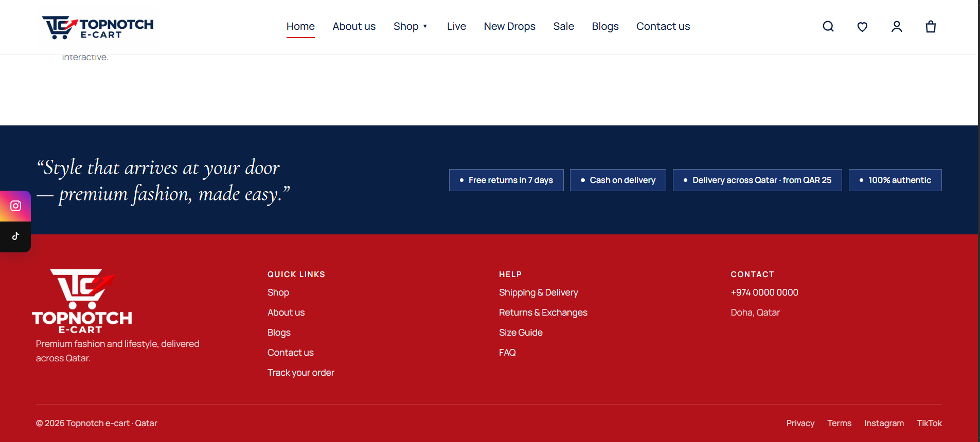Follow the footer About us quick link
This screenshot has width=980, height=442.
pos(286,312)
